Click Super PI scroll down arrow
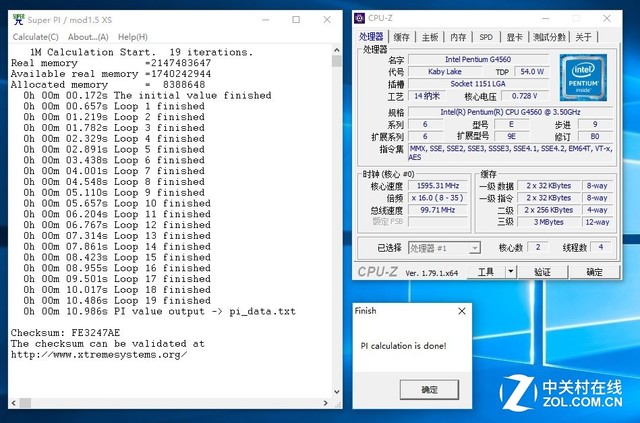The width and height of the screenshot is (640, 423). click(x=337, y=392)
